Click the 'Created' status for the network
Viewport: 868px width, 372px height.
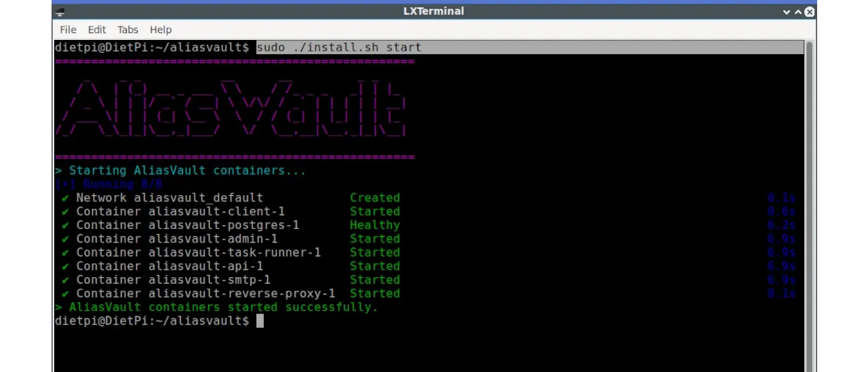(x=374, y=198)
